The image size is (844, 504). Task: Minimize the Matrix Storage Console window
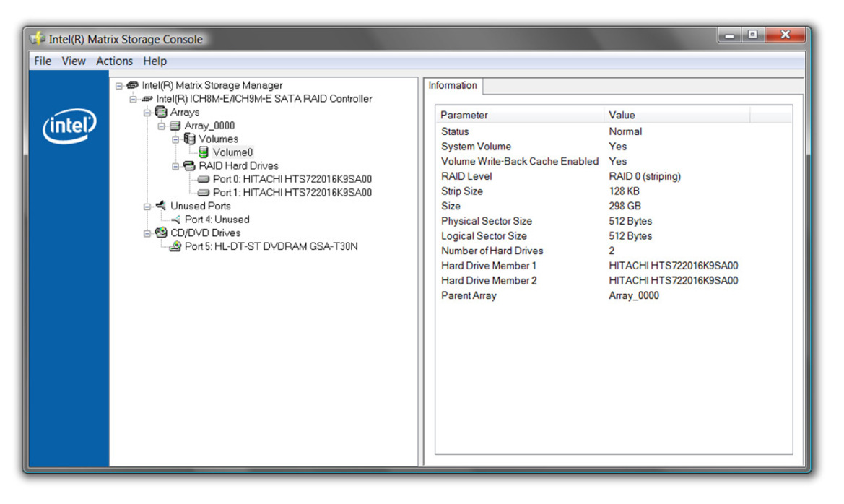coord(729,35)
